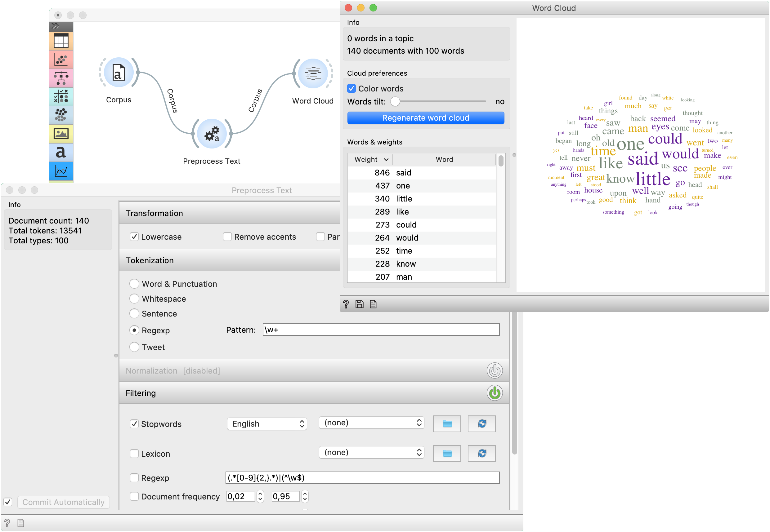Select the Whitespace tokenization radio button
770x532 pixels.
tap(134, 299)
